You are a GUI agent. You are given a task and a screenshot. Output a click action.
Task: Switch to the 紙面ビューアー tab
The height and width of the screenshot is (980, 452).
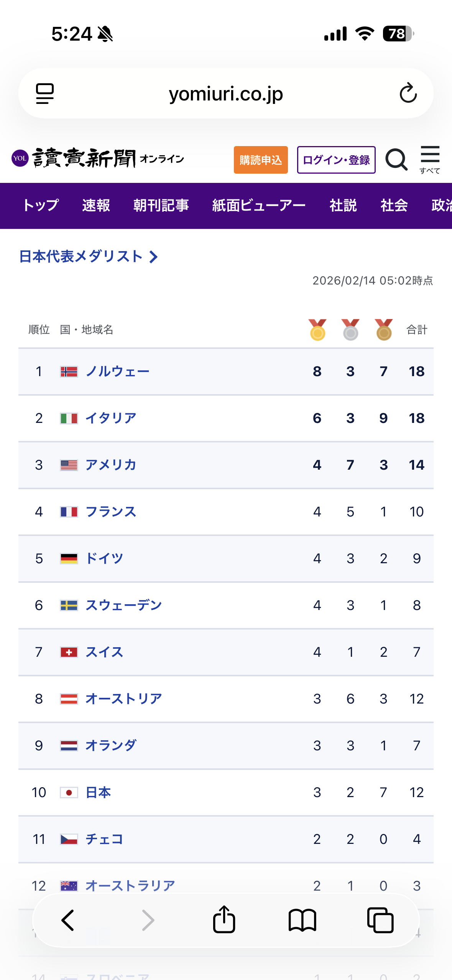pos(259,206)
